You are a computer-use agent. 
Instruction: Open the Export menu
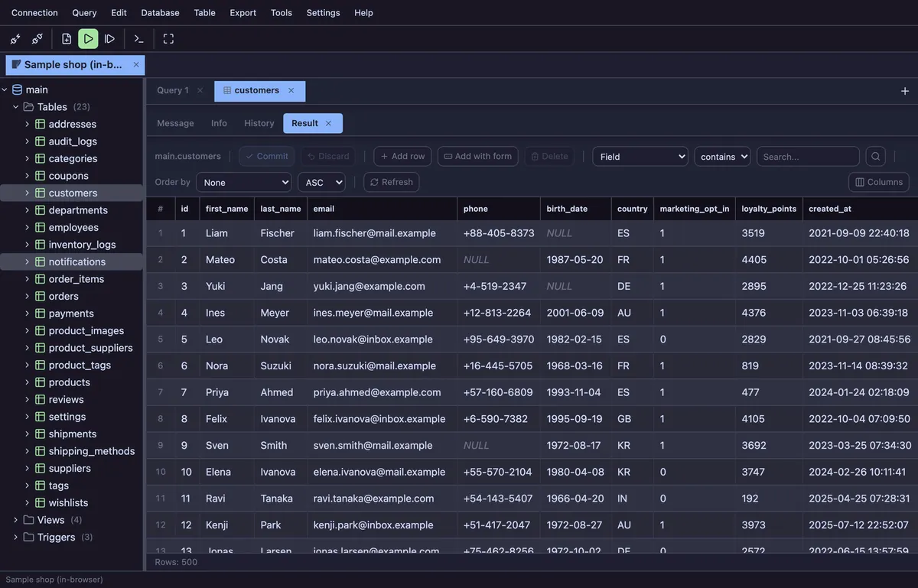[243, 12]
